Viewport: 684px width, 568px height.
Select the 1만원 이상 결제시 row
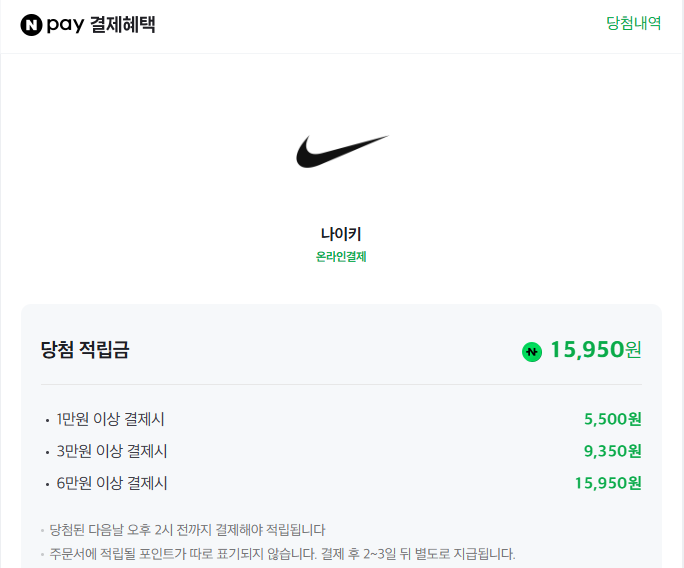(111, 419)
